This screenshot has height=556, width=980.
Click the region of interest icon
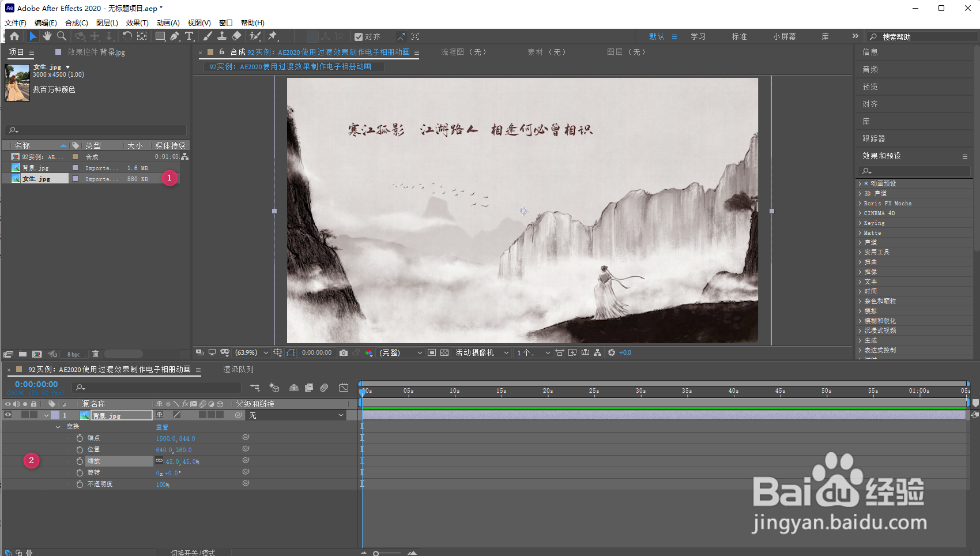(432, 352)
